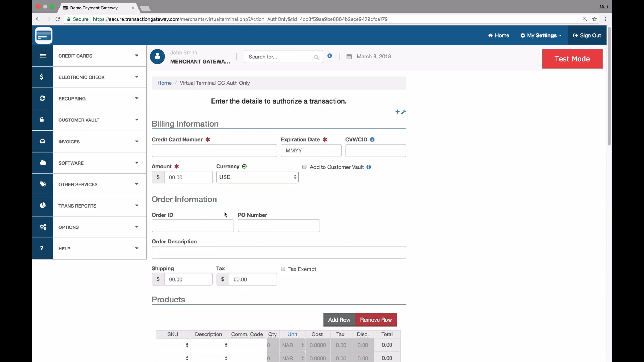This screenshot has height=362, width=644.
Task: Click the Invoices inbox icon
Action: pyautogui.click(x=42, y=141)
